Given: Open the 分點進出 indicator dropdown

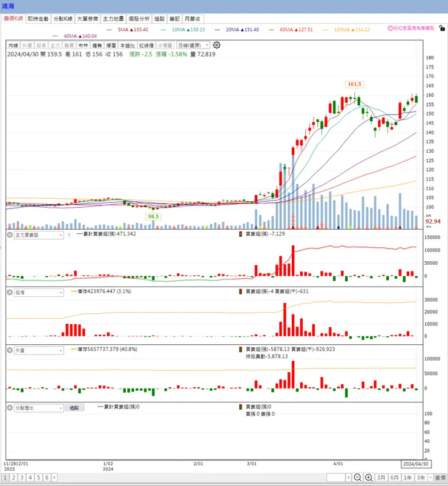Looking at the screenshot, I should (x=39, y=408).
